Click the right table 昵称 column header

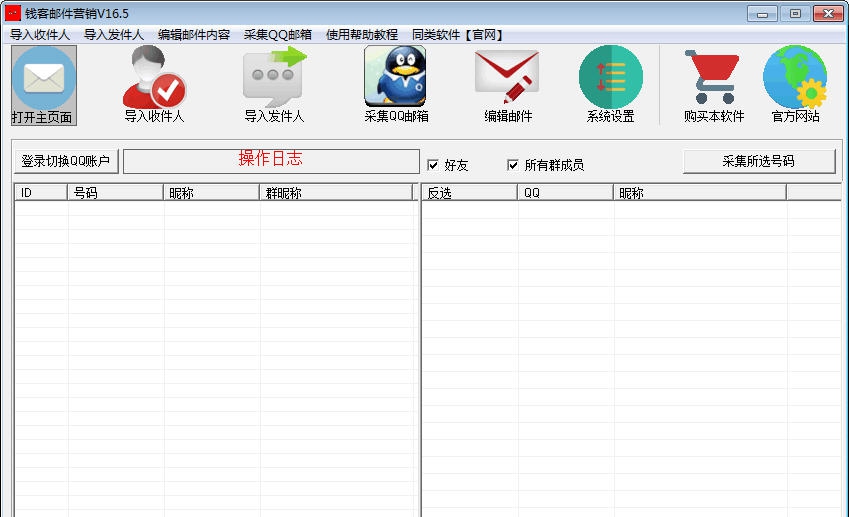coord(700,193)
